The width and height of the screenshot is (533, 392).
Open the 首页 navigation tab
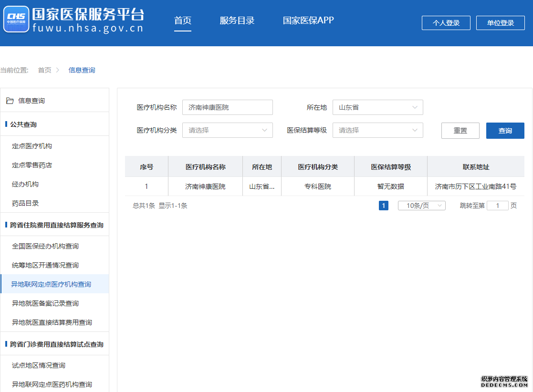coord(183,21)
